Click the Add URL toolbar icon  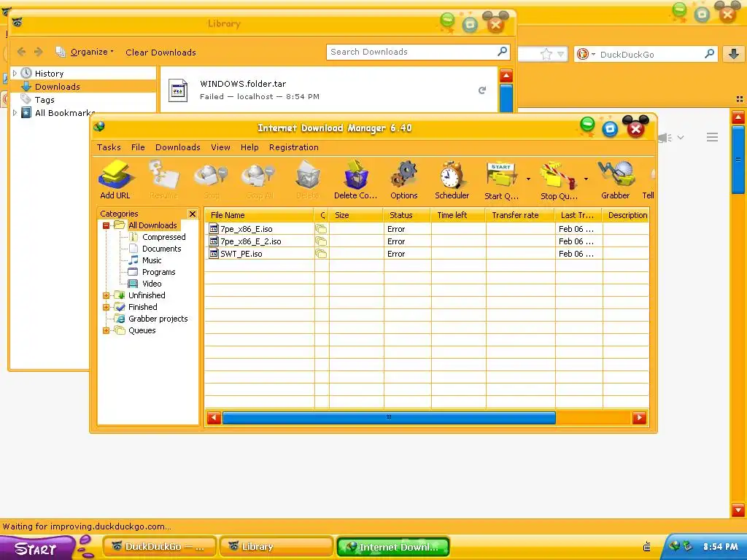point(116,179)
